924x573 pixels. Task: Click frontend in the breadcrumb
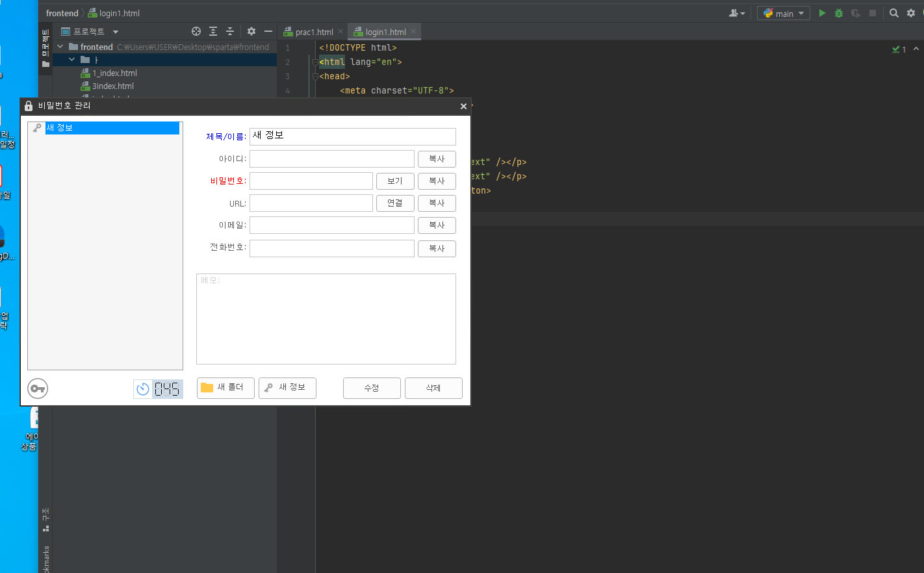[62, 13]
